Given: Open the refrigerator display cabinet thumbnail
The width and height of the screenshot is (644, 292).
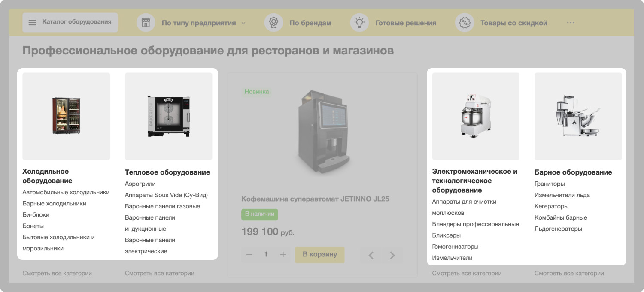Looking at the screenshot, I should (66, 116).
